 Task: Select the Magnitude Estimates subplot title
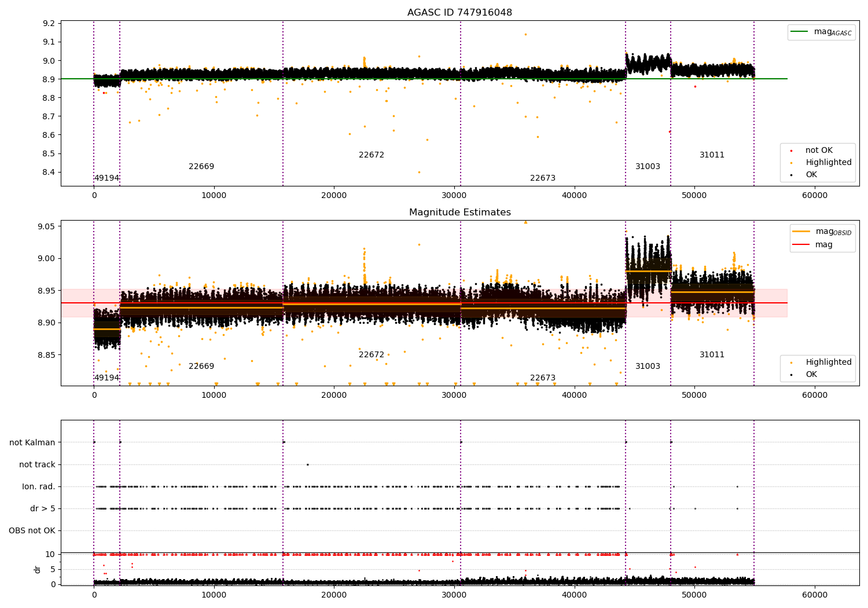click(x=459, y=213)
